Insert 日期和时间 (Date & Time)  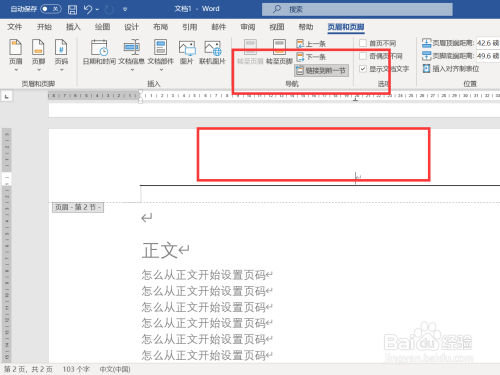pos(99,52)
